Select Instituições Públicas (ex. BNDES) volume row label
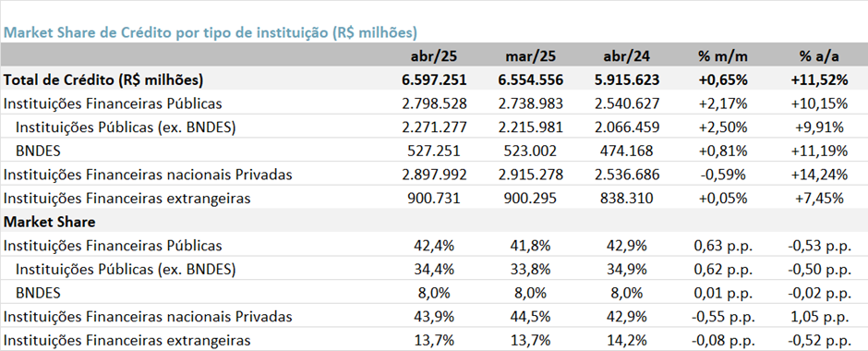 click(x=126, y=127)
